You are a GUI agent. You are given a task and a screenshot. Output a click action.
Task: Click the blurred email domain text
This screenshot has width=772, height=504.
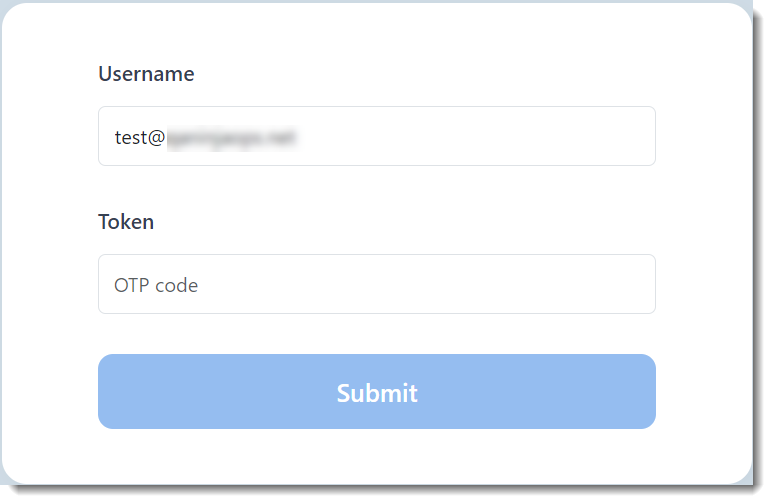(x=234, y=137)
